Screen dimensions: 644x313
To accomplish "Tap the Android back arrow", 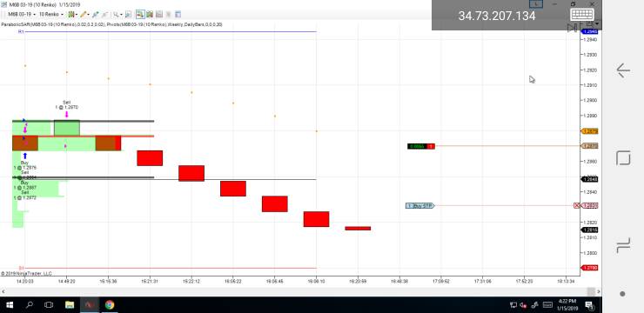I will click(x=623, y=70).
